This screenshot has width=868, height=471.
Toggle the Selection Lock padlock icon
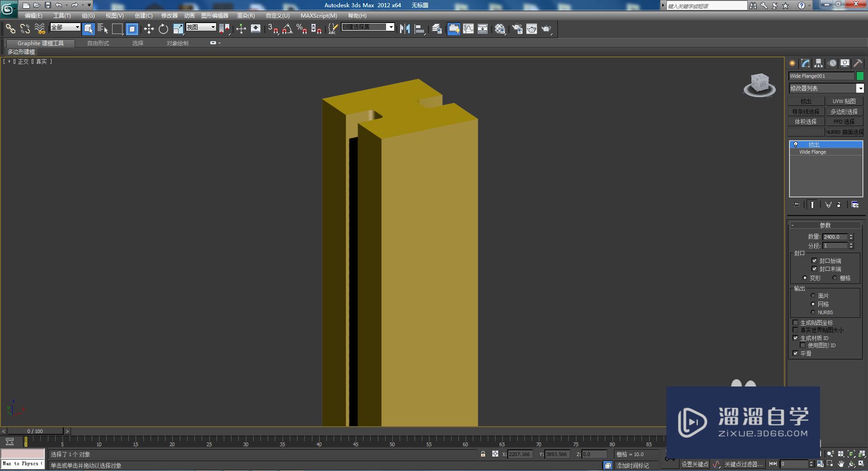click(483, 454)
